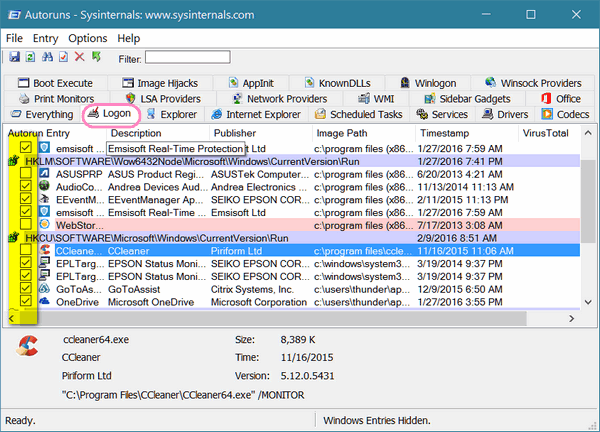Switch to the Explorer tab

[172, 114]
